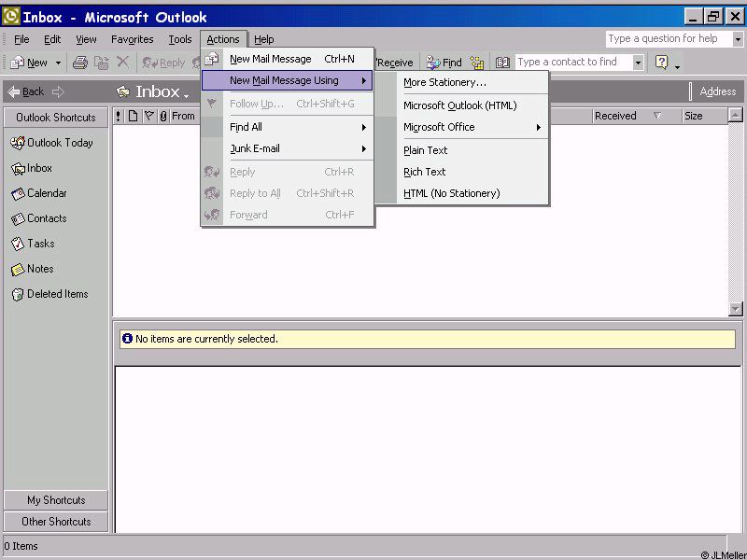Open the View menu

coord(86,39)
